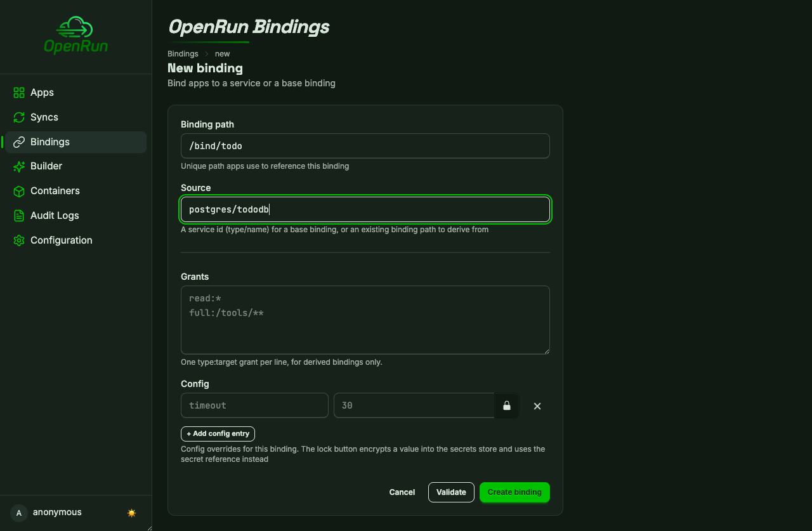Viewport: 812px width, 531px height.
Task: Click the Create binding button
Action: pyautogui.click(x=514, y=492)
